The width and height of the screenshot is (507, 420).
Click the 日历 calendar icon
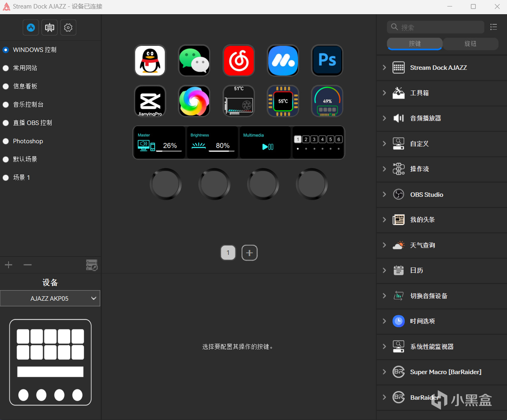(x=399, y=270)
